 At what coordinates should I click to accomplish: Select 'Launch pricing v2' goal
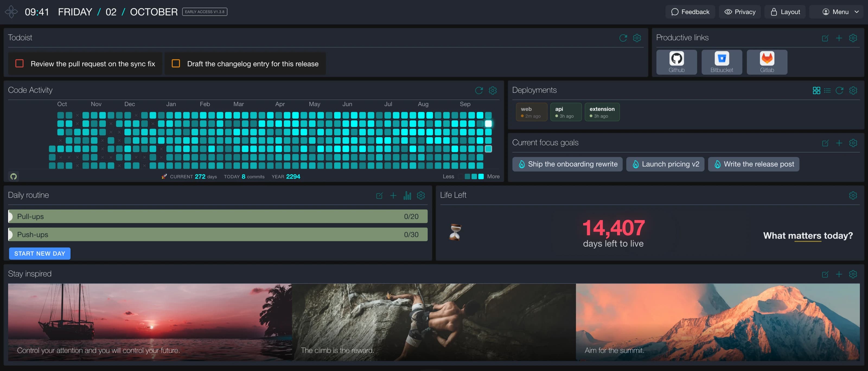pos(665,164)
